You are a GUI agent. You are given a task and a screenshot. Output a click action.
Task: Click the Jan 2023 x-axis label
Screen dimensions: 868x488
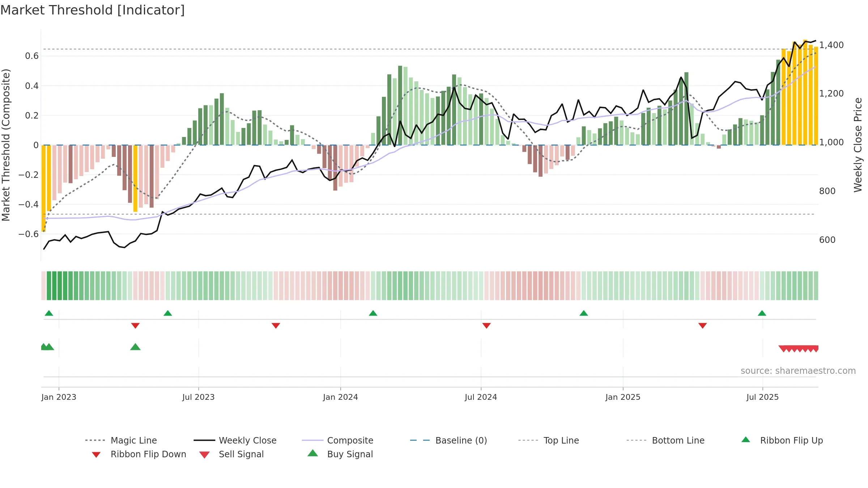tap(59, 397)
